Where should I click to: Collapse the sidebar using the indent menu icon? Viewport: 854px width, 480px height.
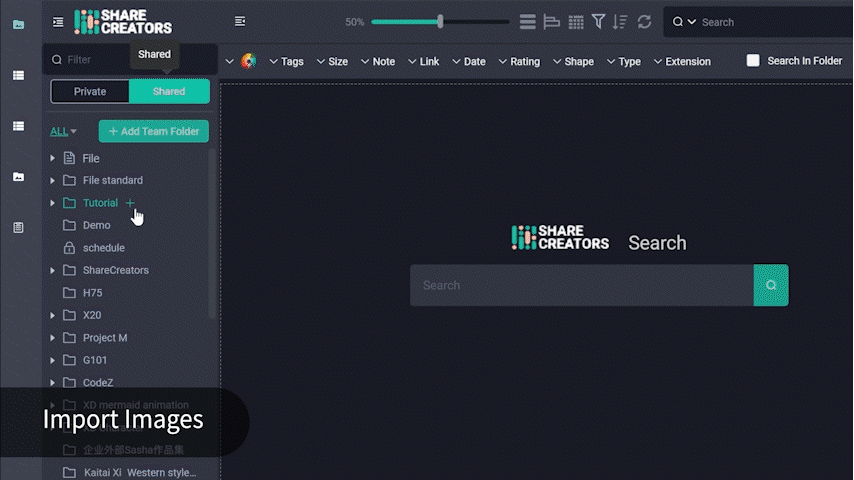coord(58,22)
